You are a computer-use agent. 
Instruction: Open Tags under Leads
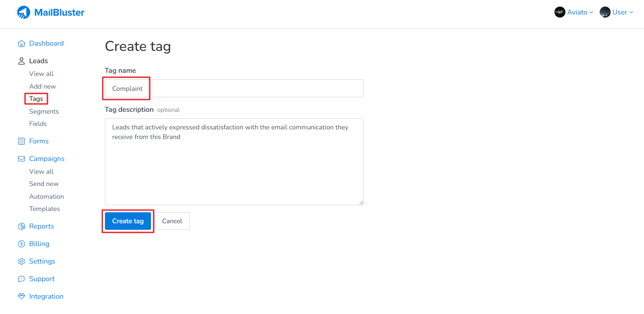point(36,99)
